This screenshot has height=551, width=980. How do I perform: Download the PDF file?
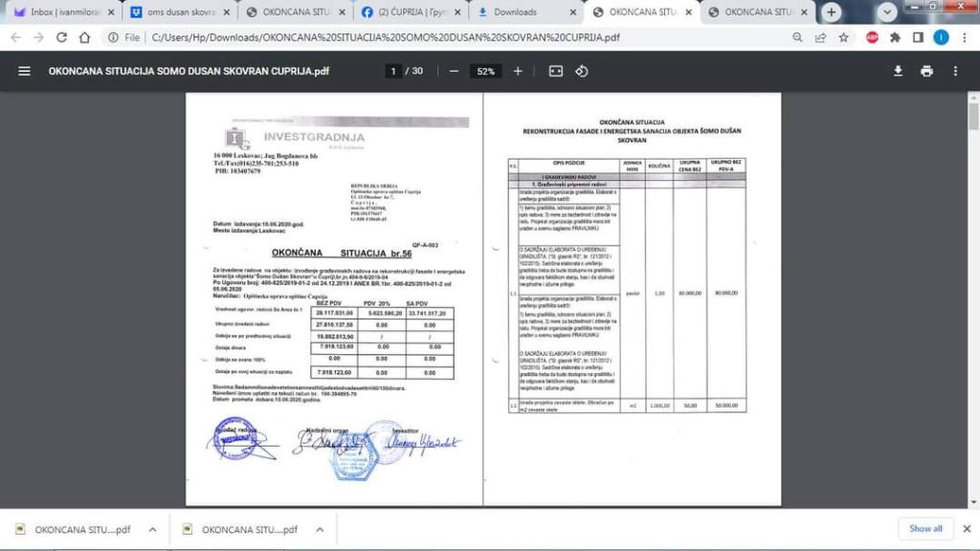tap(898, 72)
